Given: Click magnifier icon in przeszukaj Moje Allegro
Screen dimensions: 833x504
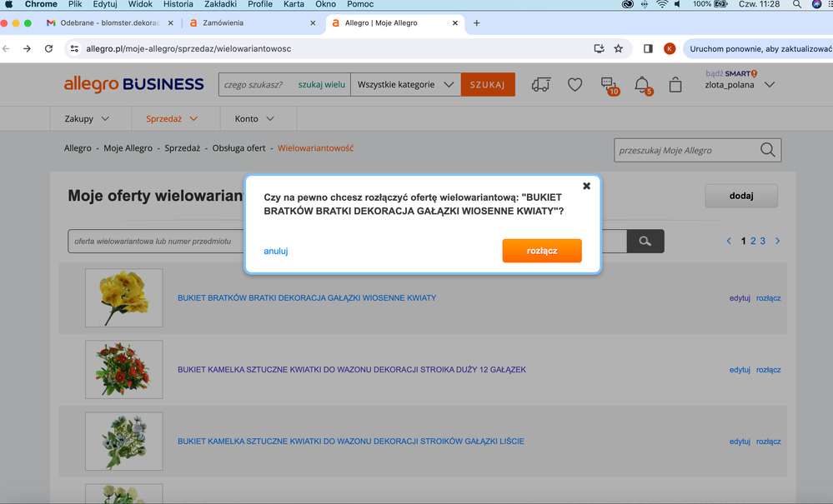Looking at the screenshot, I should point(768,150).
